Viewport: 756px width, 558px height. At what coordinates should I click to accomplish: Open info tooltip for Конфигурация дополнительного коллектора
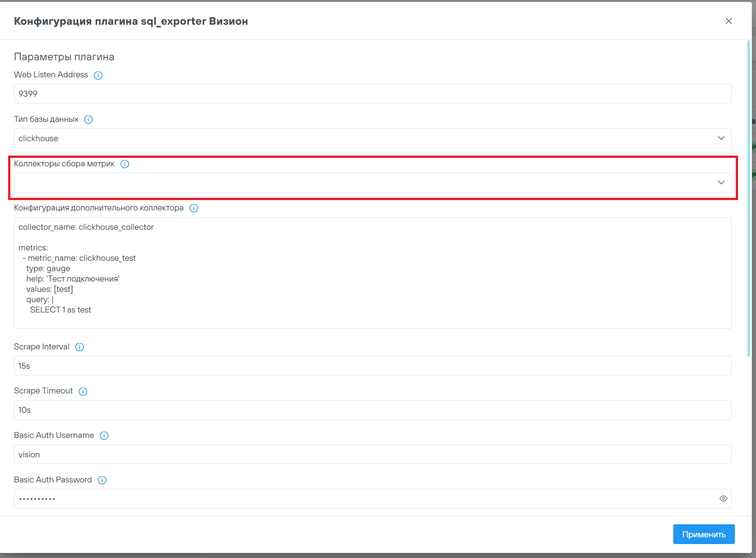click(194, 208)
